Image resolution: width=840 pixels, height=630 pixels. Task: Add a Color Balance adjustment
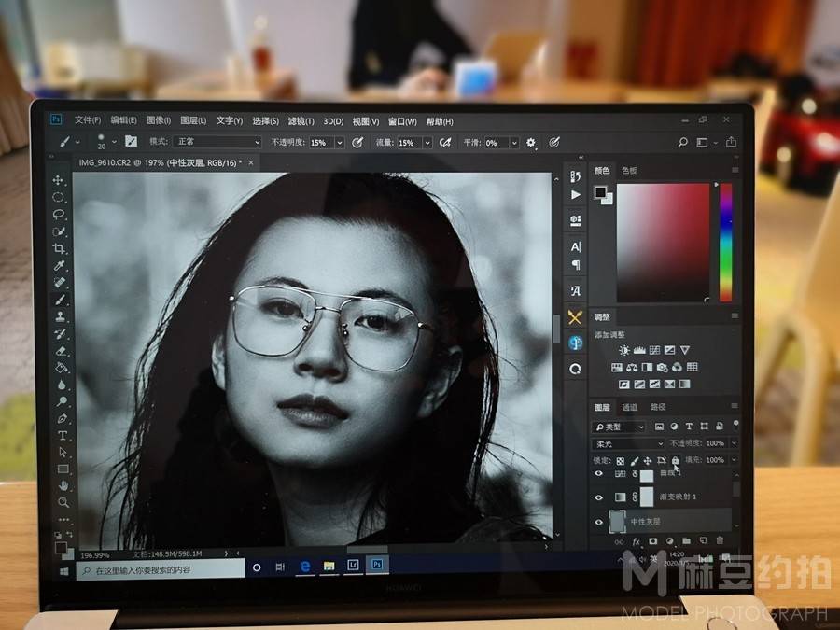[632, 368]
